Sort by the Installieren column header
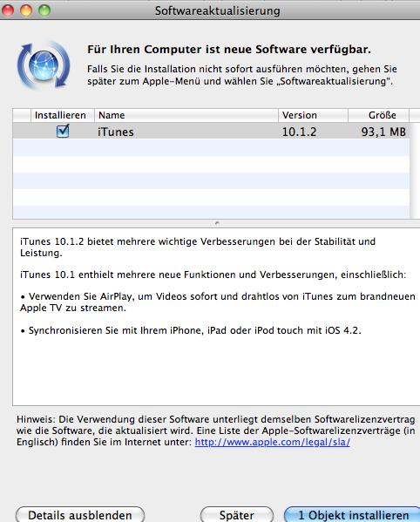The width and height of the screenshot is (420, 522). coord(63,115)
